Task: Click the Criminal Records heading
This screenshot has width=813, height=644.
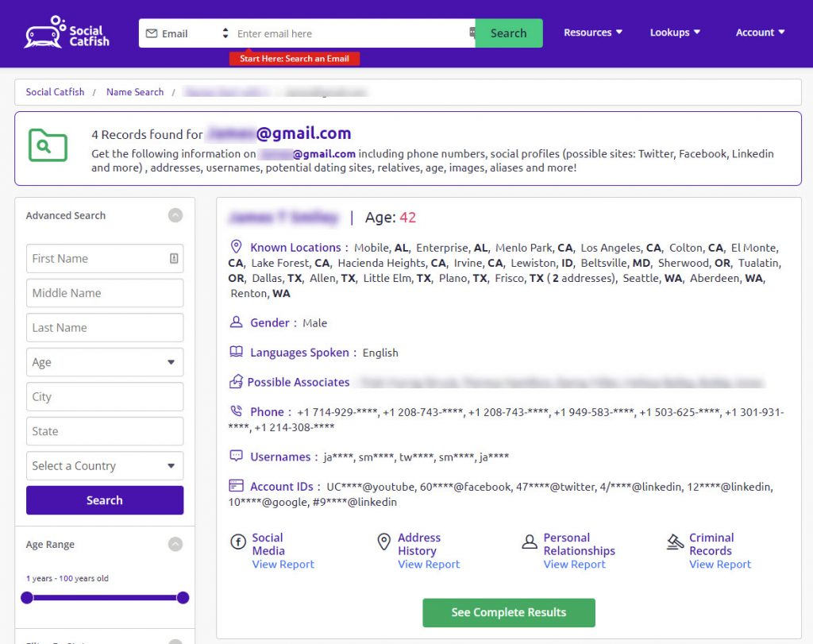Action: pyautogui.click(x=711, y=544)
